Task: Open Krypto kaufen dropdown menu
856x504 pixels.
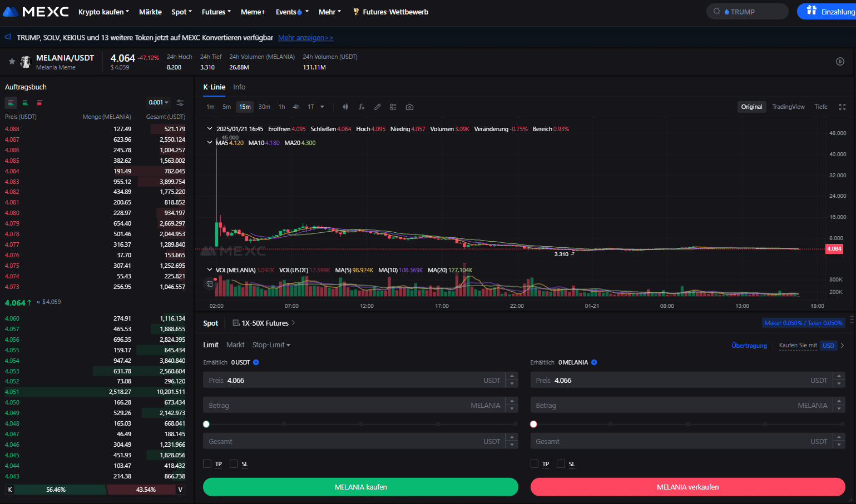Action: click(103, 12)
